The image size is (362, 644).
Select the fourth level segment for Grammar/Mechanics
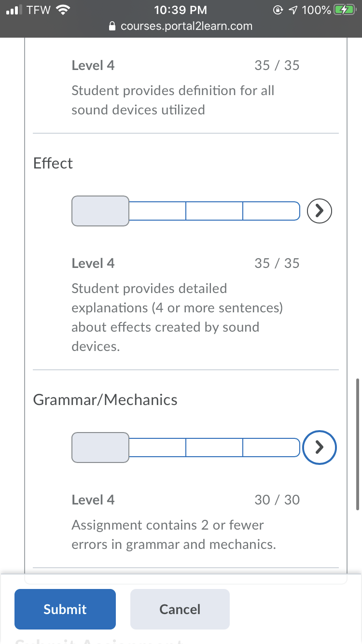[272, 448]
